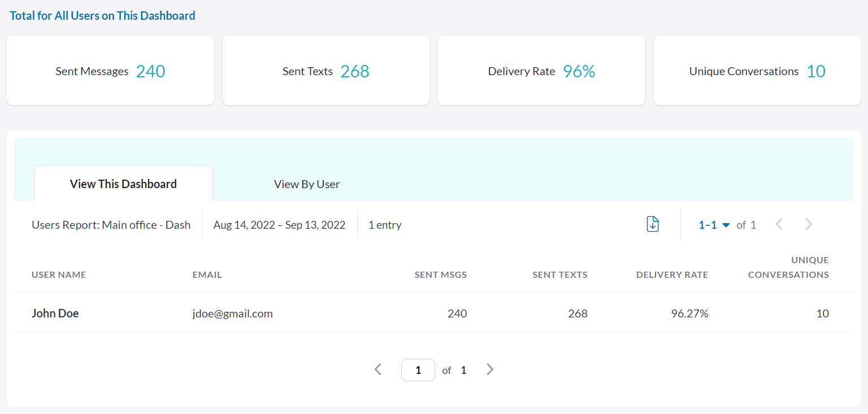This screenshot has width=868, height=414.
Task: Sort by the User Name column header
Action: 59,275
